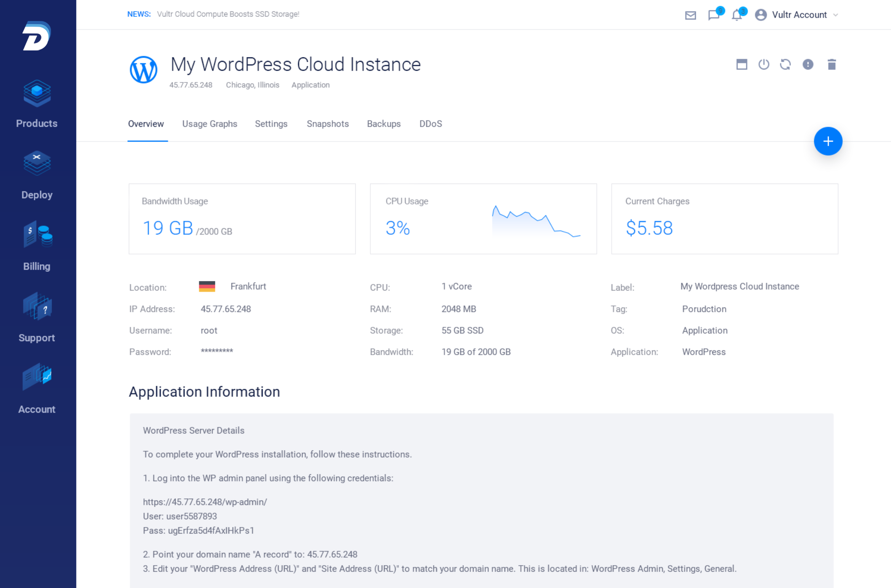
Task: Switch to the DDoS tab
Action: pos(431,124)
